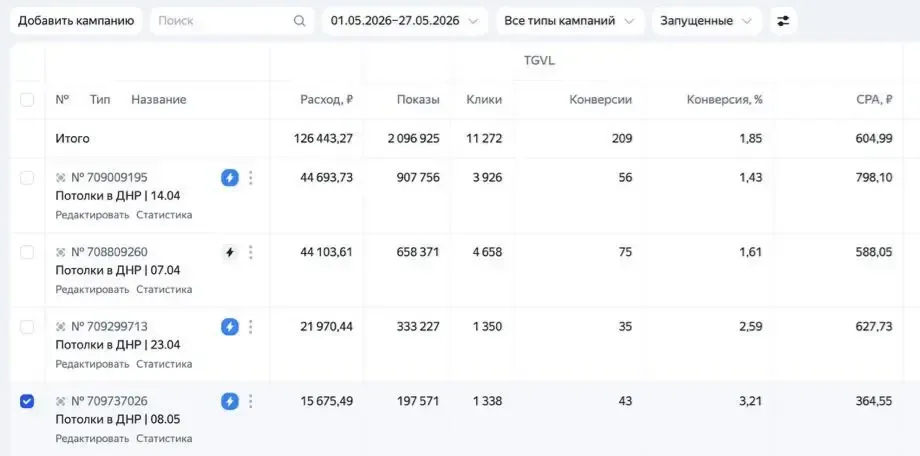Screen dimensions: 920x456
Task: Click Статистика under Потолки в ДНР | 07.04
Action: pyautogui.click(x=164, y=289)
